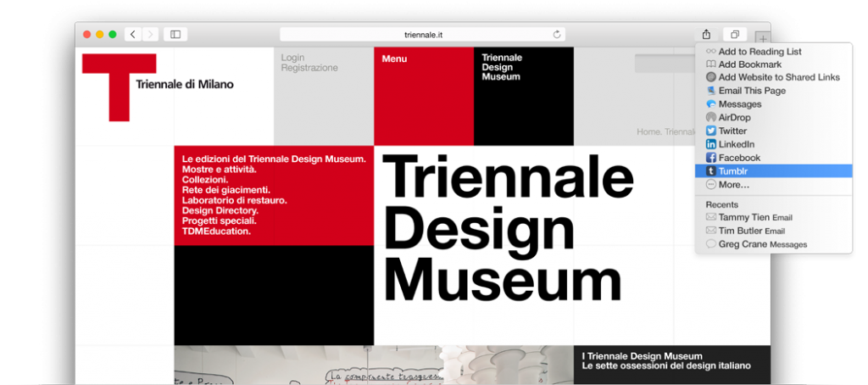This screenshot has width=868, height=385.
Task: Select Email This Page
Action: [x=773, y=91]
